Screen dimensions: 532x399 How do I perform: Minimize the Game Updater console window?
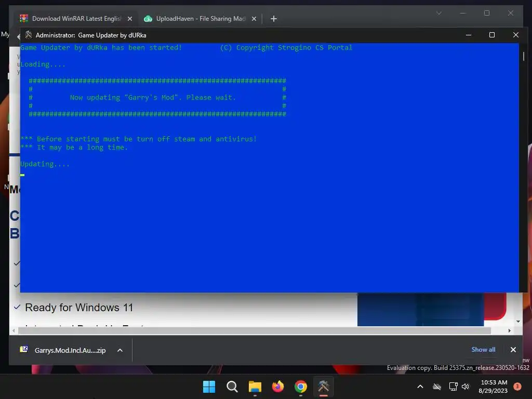[469, 35]
